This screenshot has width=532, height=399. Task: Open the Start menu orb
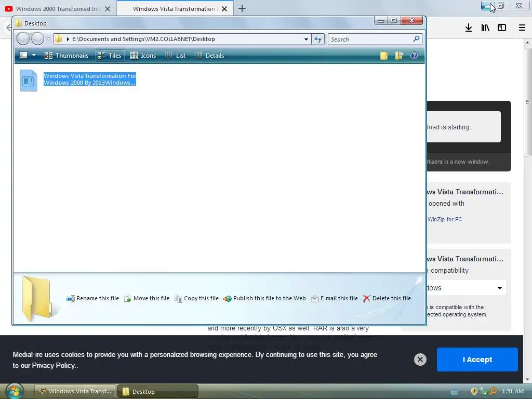tap(14, 392)
